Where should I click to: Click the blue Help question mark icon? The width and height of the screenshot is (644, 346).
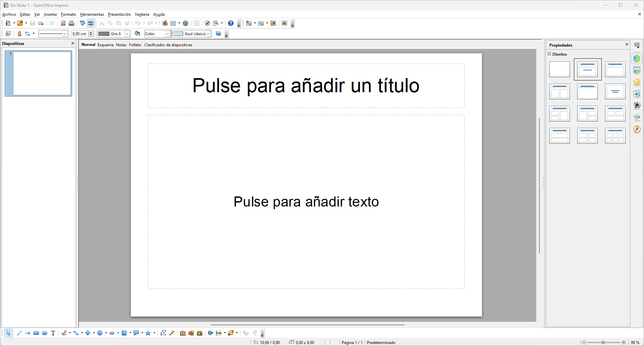click(x=231, y=23)
